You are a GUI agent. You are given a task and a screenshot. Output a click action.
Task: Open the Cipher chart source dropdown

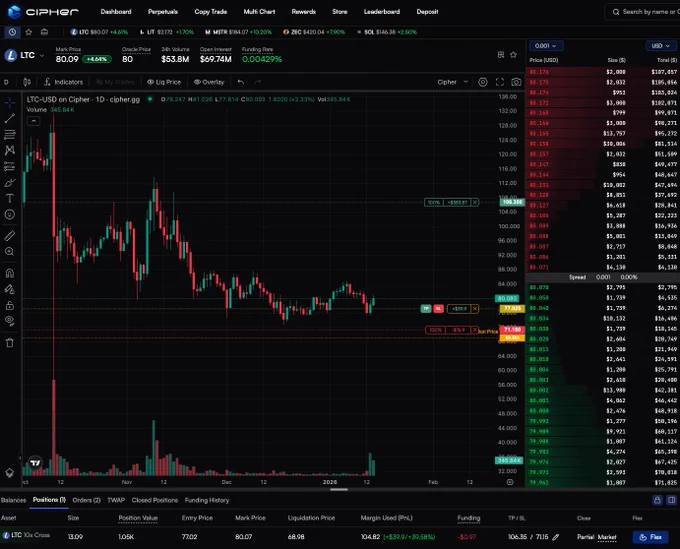[453, 82]
